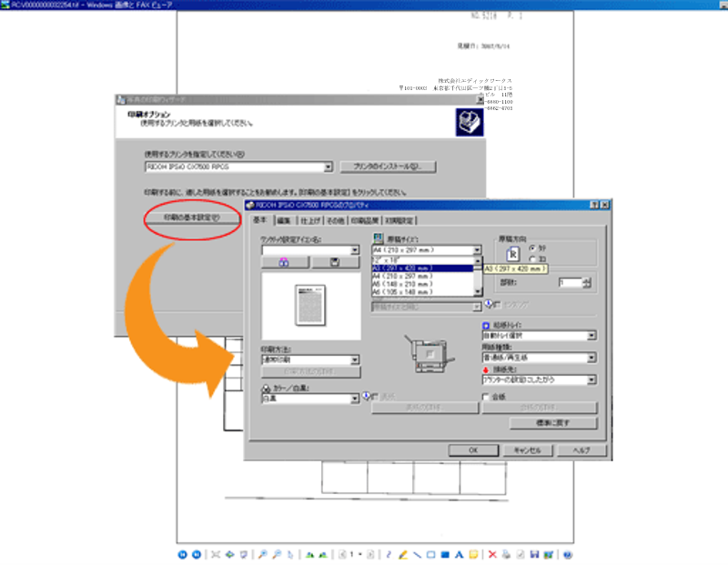
Task: Click copies spinner arrows
Action: pos(587,282)
